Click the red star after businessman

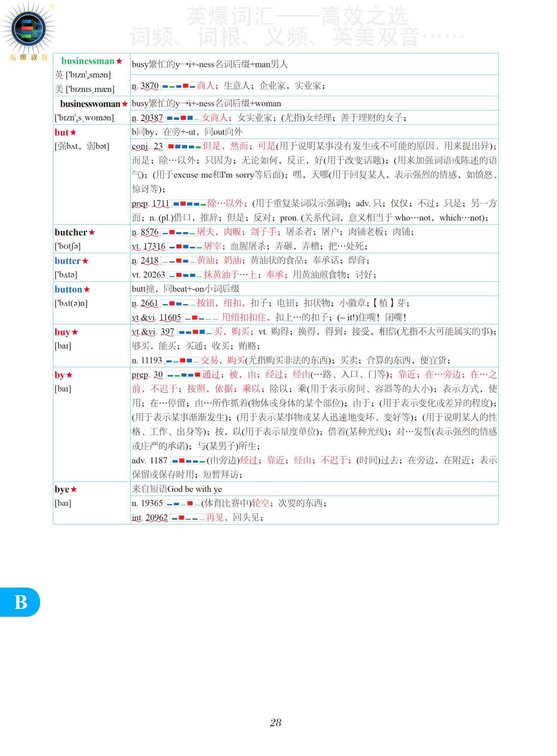[x=119, y=61]
